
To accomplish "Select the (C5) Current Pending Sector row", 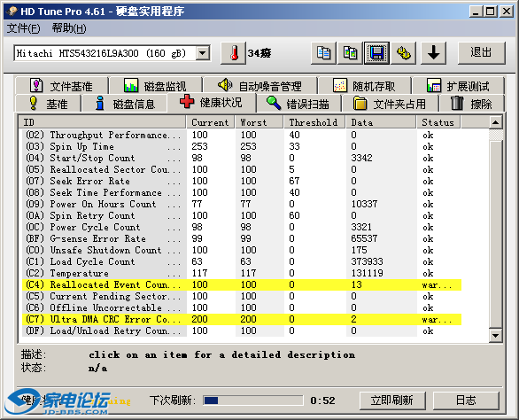I will coord(242,296).
